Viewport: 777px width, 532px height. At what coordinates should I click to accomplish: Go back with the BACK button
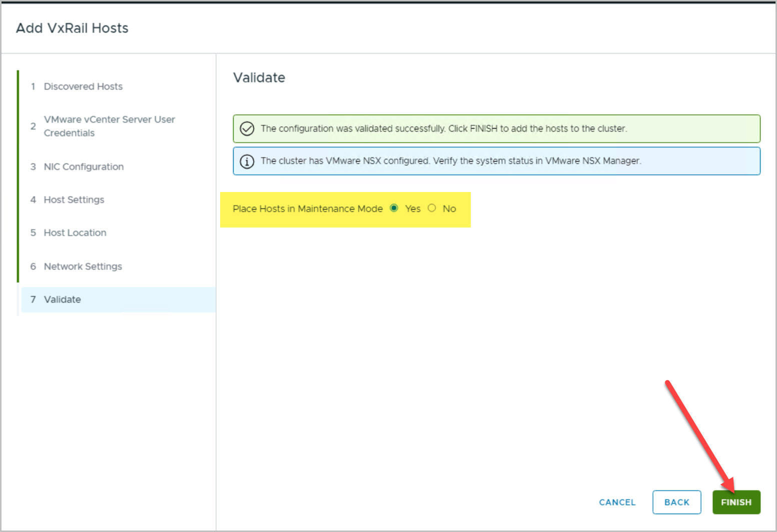(x=676, y=502)
